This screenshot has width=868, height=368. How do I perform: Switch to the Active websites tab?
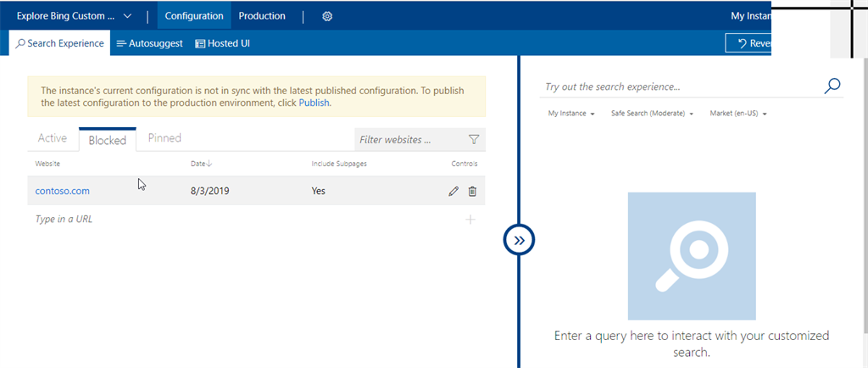(x=53, y=138)
